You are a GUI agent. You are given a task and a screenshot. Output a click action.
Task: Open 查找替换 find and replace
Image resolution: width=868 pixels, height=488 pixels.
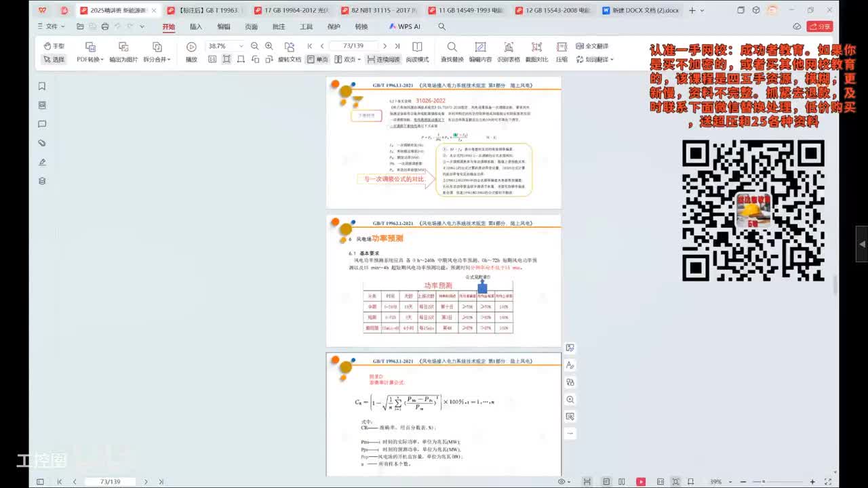coord(452,52)
